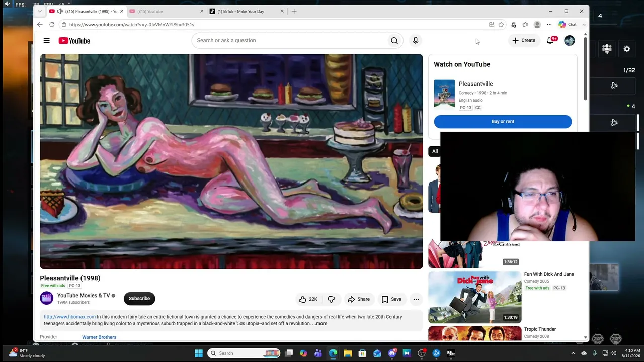Open the Warner Brothers provider link
Screen dimensions: 644x362
click(x=99, y=337)
